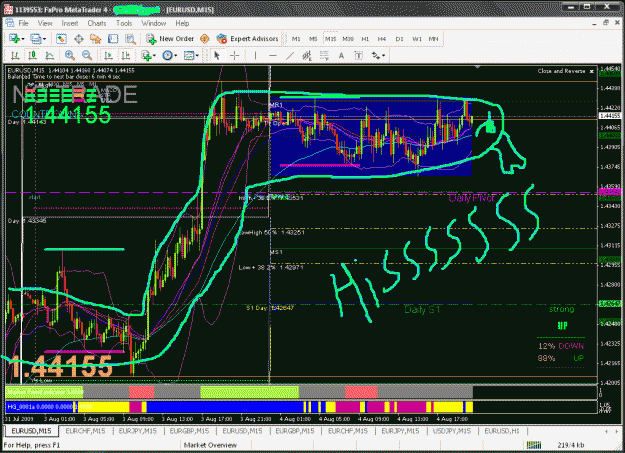625x453 pixels.
Task: Switch to the EURUSD,H1 chart tab
Action: pyautogui.click(x=502, y=431)
